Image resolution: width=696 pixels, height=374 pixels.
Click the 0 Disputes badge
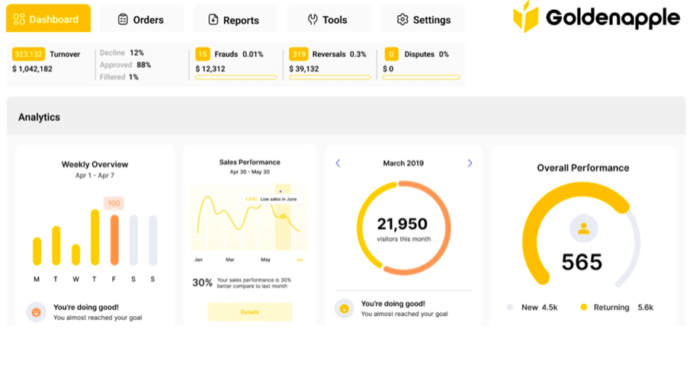coord(391,54)
